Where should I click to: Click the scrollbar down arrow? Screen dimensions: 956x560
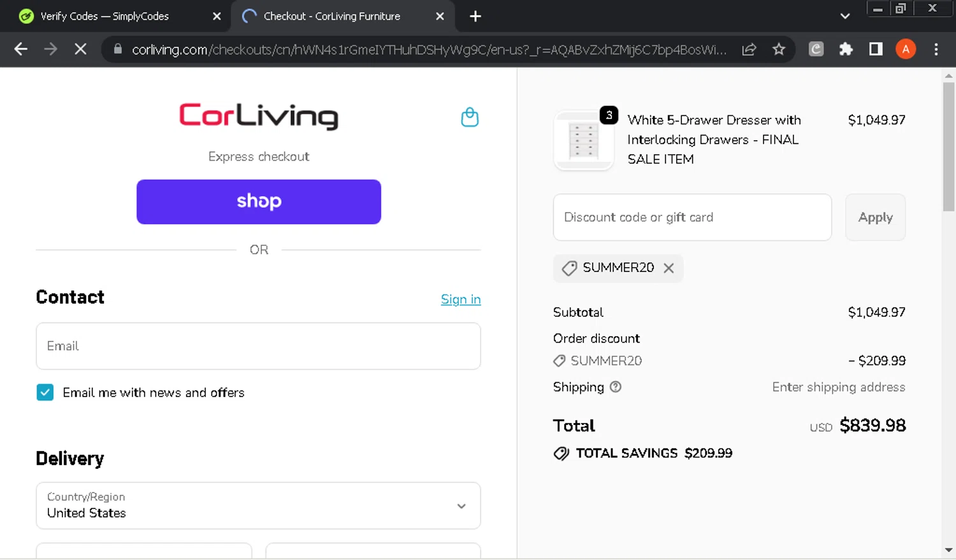tap(948, 550)
